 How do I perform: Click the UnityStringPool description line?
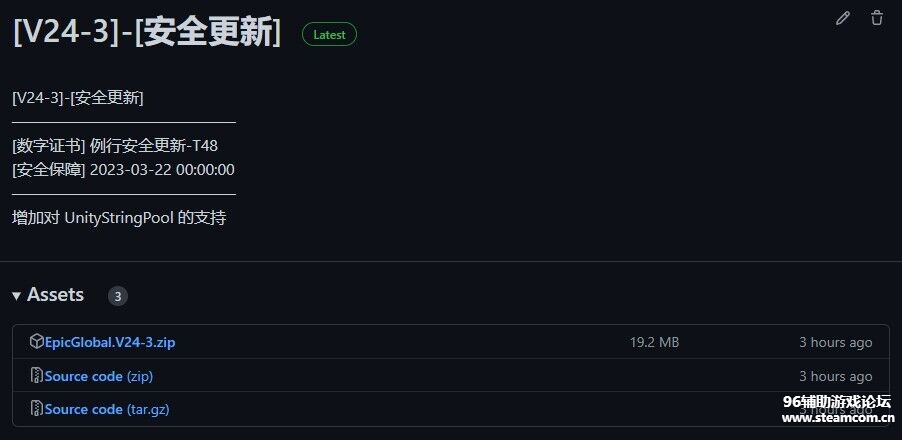coord(119,217)
